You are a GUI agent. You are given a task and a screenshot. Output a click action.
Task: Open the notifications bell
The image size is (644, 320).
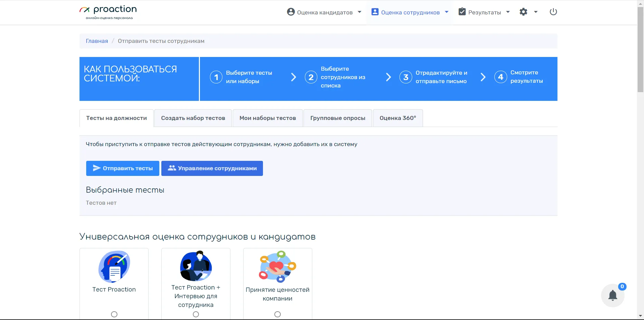612,295
